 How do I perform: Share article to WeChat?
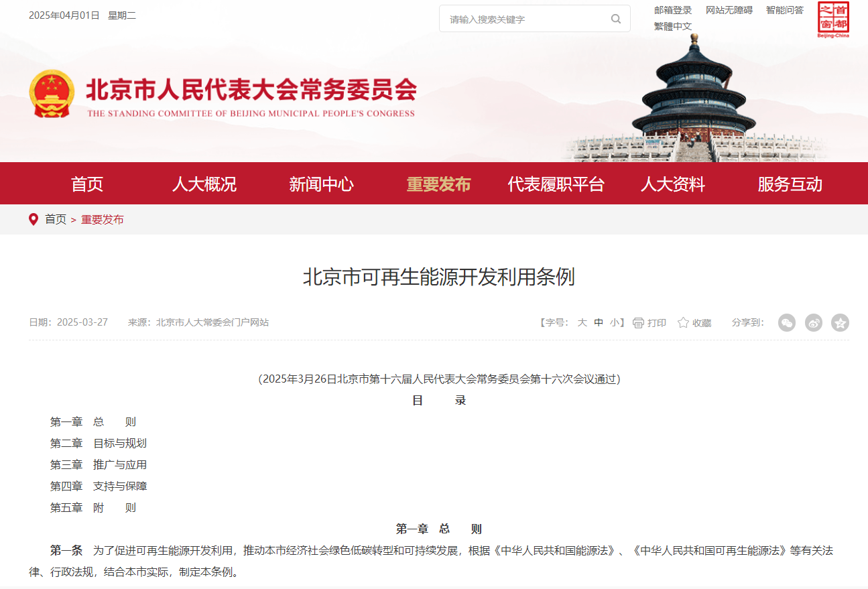point(787,322)
